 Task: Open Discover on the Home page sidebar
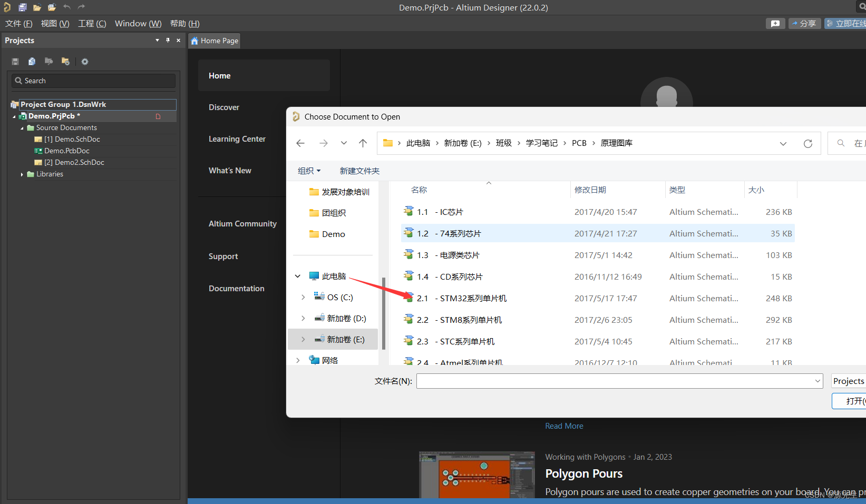pos(224,107)
